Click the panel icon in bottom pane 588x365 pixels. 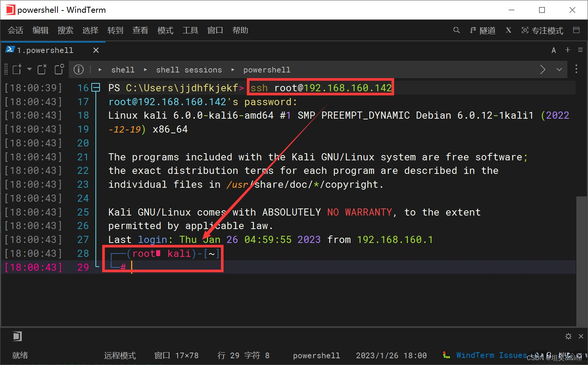point(17,336)
